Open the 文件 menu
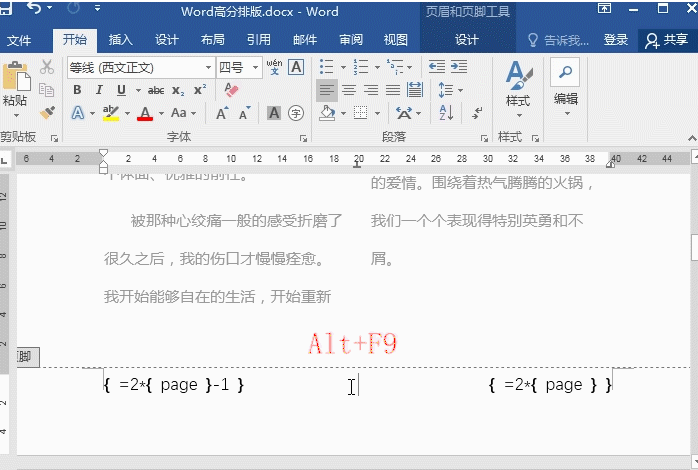 click(x=19, y=40)
